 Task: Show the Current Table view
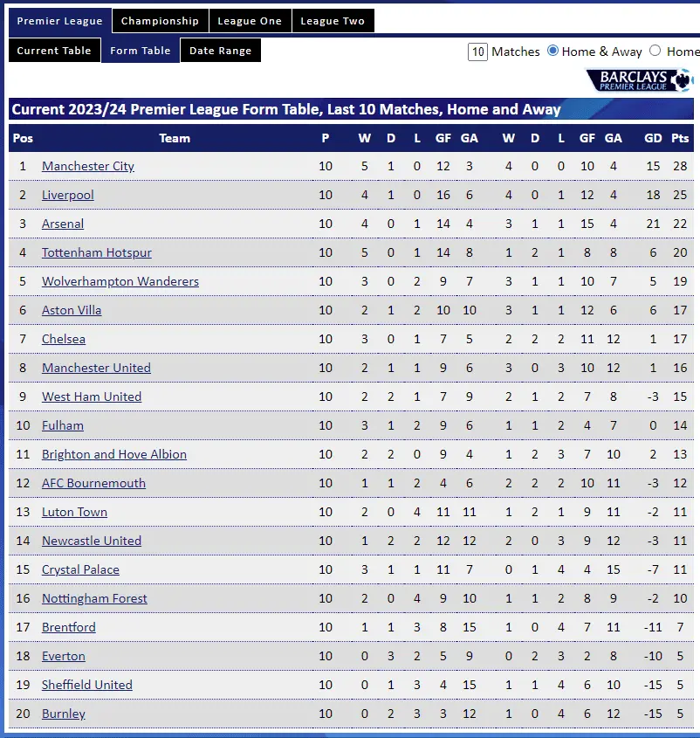point(54,51)
